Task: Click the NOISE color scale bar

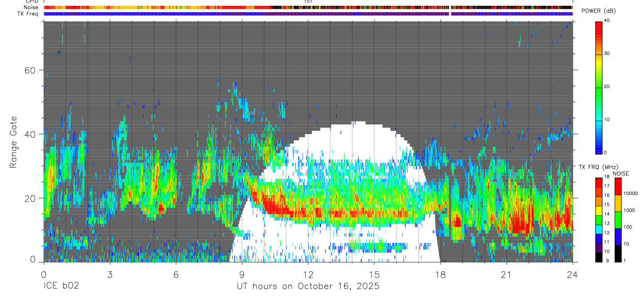Action: [618, 220]
